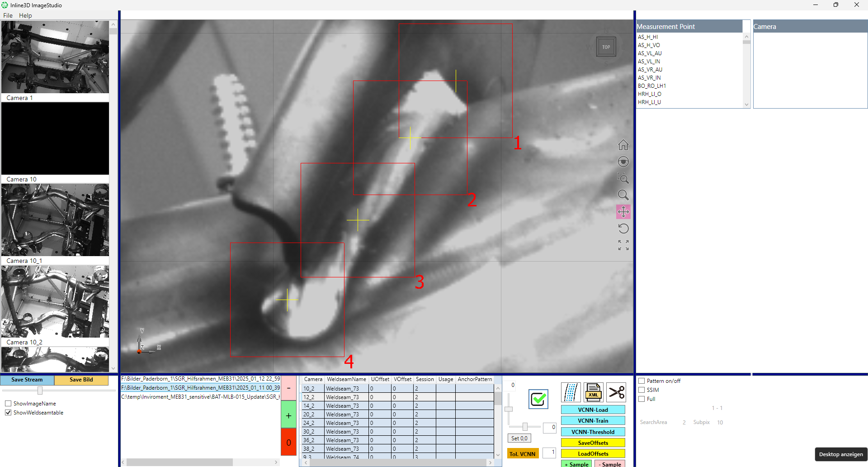Click the fit-to-screen expand arrows icon
This screenshot has width=868, height=467.
pos(623,245)
